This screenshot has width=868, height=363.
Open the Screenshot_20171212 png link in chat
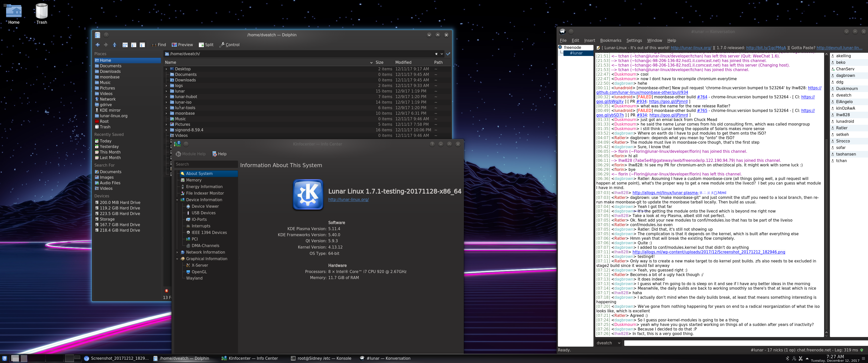pos(709,252)
